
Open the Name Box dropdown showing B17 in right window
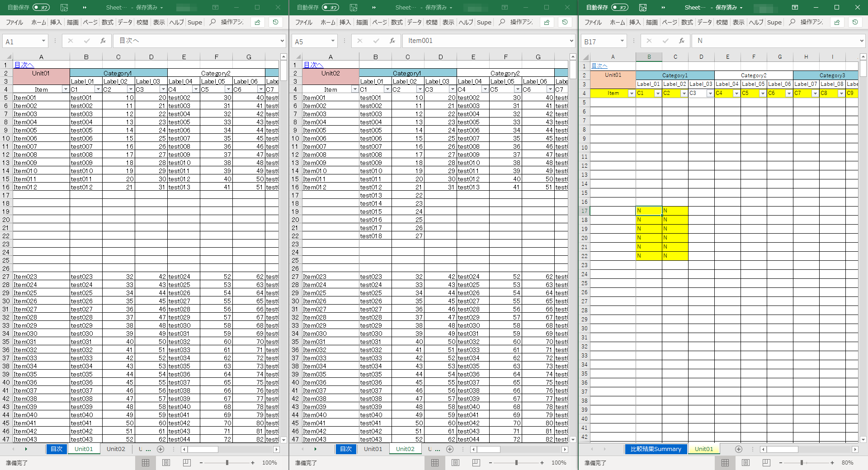pyautogui.click(x=622, y=41)
